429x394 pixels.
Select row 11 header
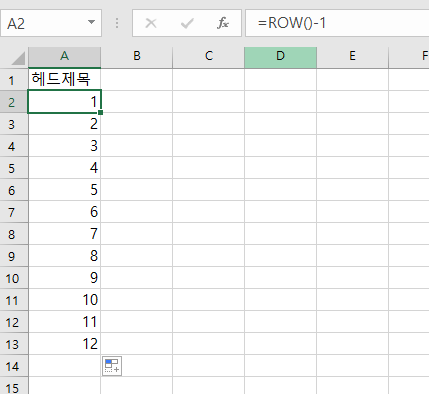click(x=14, y=300)
